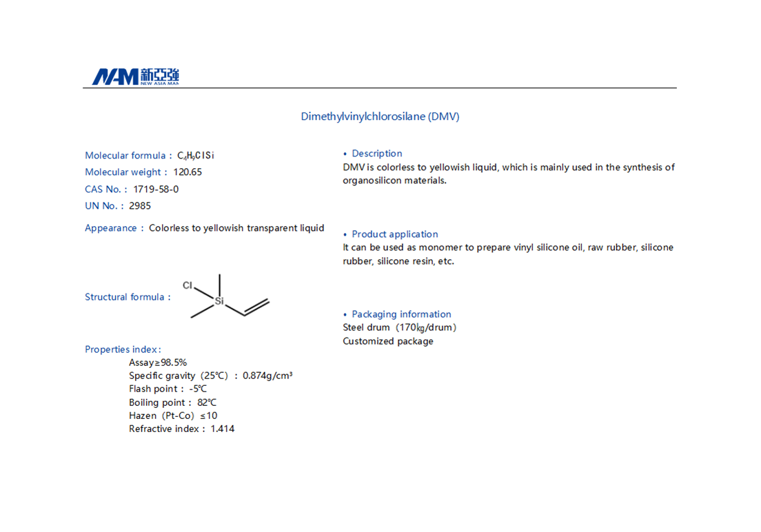Click the UN No. value 2985
This screenshot has height=532, width=761.
click(x=140, y=205)
